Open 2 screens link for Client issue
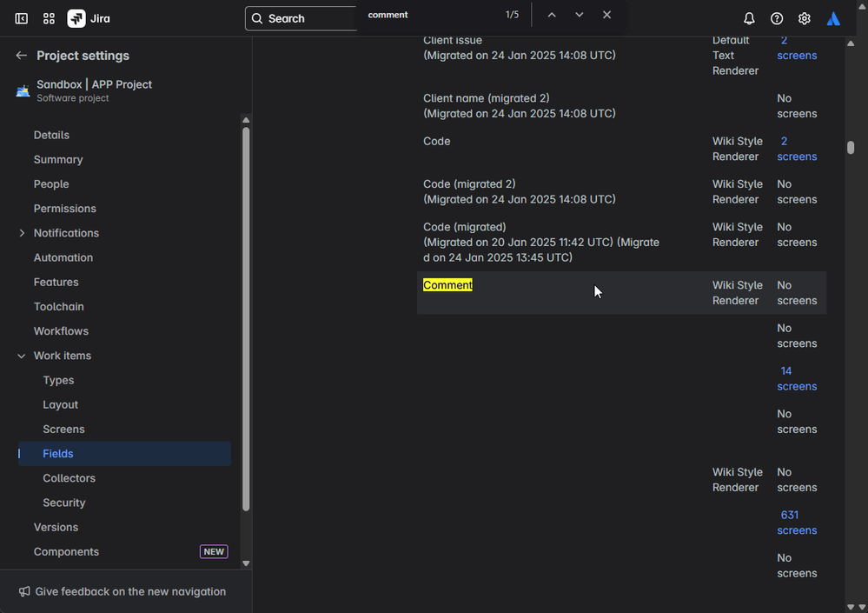The image size is (868, 613). point(797,48)
